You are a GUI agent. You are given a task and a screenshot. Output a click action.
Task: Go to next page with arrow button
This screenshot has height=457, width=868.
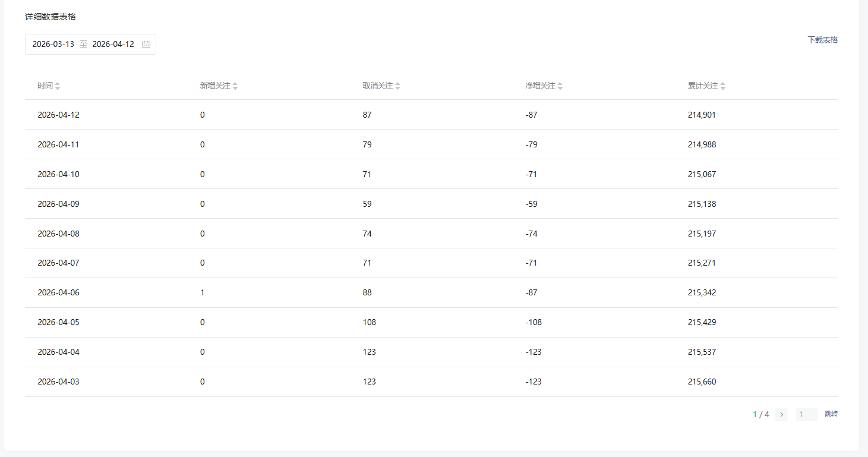(x=781, y=415)
